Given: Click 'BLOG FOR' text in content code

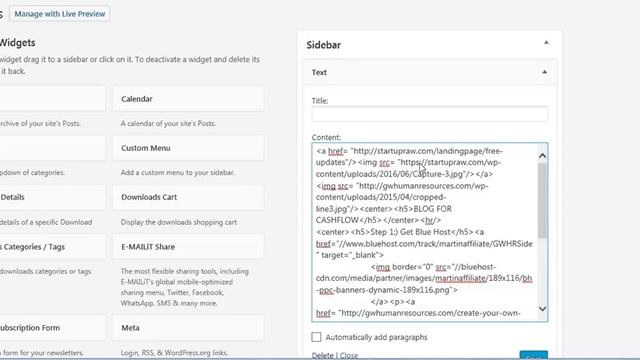Looking at the screenshot, I should 433,209.
